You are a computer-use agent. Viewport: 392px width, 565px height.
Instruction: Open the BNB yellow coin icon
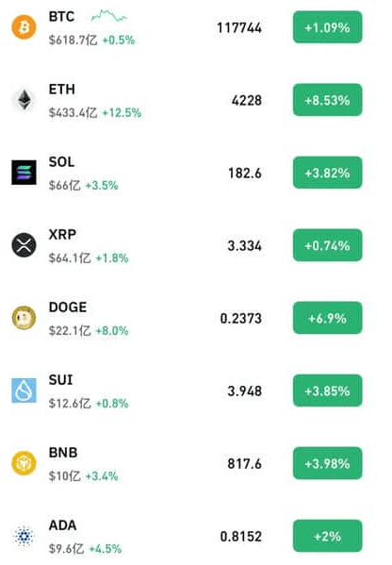[24, 463]
